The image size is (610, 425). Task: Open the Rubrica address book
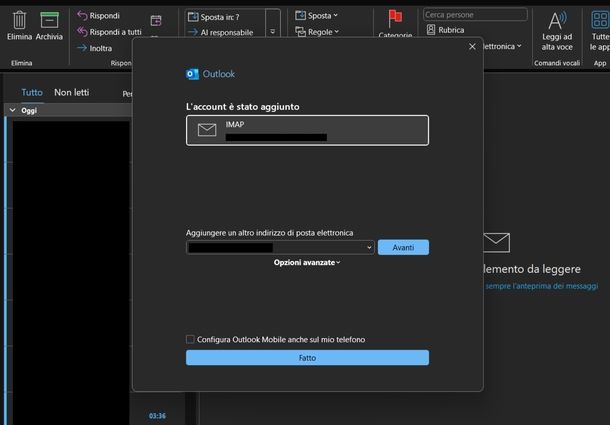pyautogui.click(x=445, y=30)
